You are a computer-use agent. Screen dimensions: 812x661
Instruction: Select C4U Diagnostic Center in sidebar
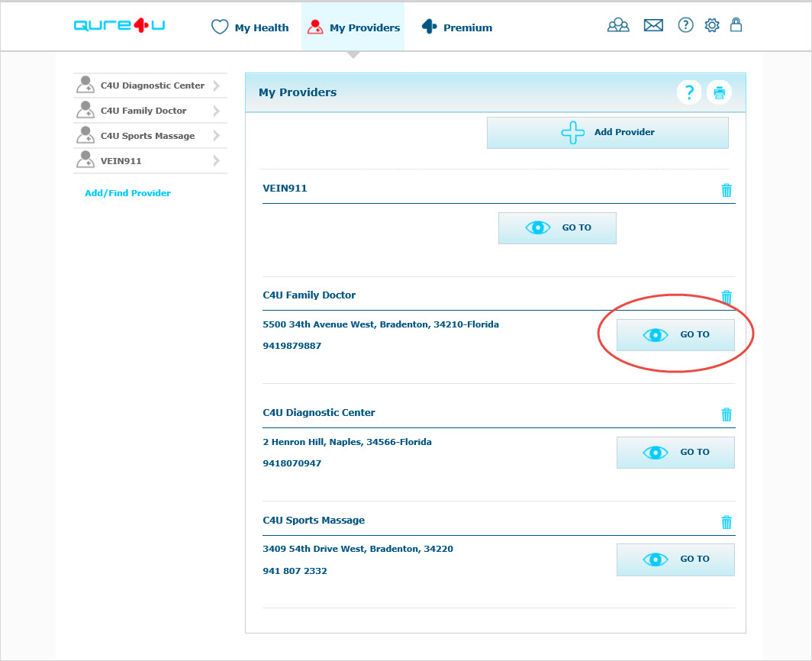click(x=150, y=85)
